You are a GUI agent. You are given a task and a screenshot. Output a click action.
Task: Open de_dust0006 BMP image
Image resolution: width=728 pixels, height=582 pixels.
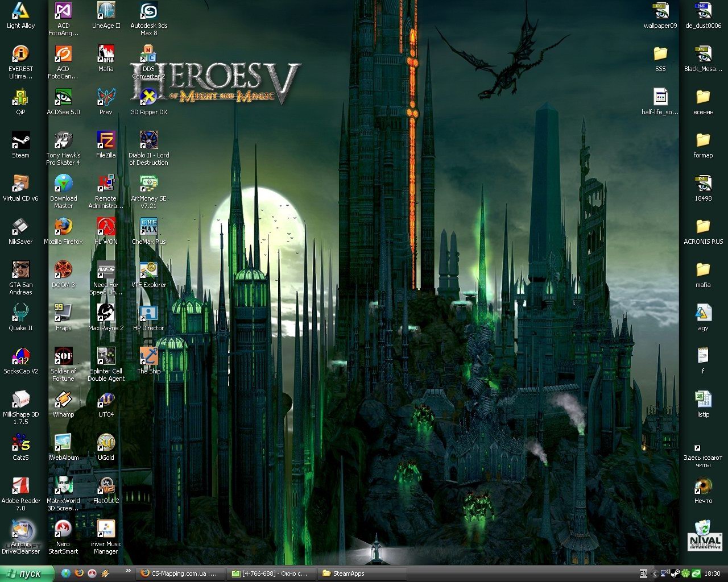point(703,11)
